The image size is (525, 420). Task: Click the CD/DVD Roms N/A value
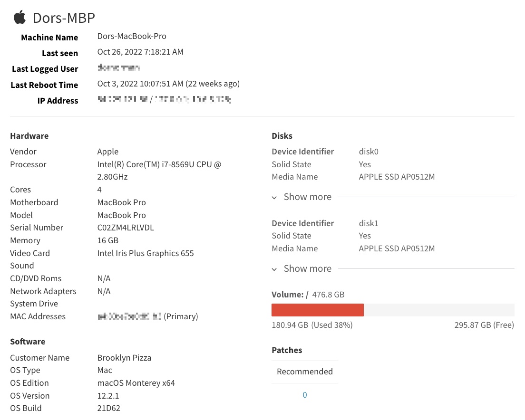(x=104, y=278)
